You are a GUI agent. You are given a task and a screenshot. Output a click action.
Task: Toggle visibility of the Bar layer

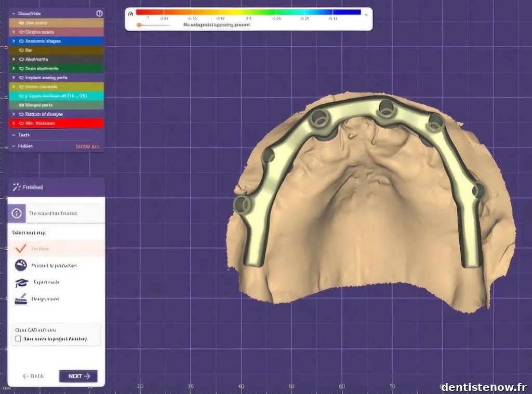pos(21,50)
